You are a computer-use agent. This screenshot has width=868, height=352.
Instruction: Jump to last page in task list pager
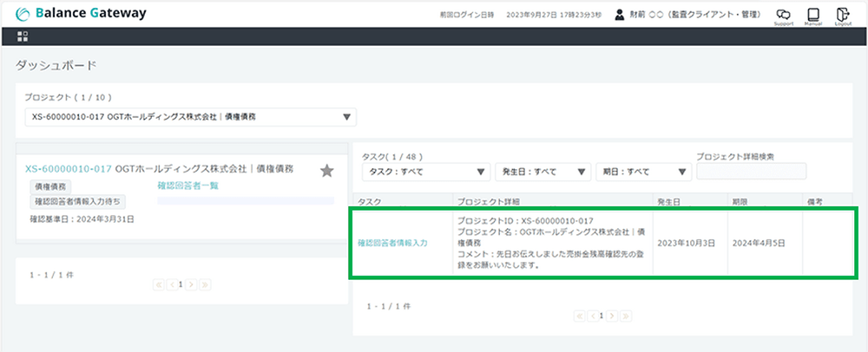pos(626,316)
